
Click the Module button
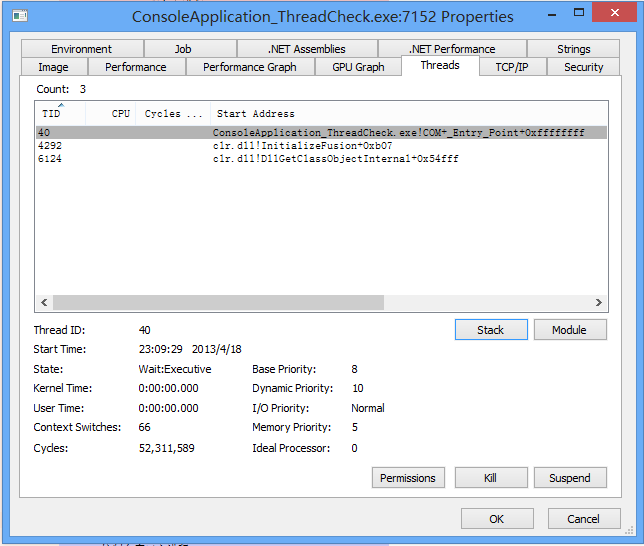(569, 330)
